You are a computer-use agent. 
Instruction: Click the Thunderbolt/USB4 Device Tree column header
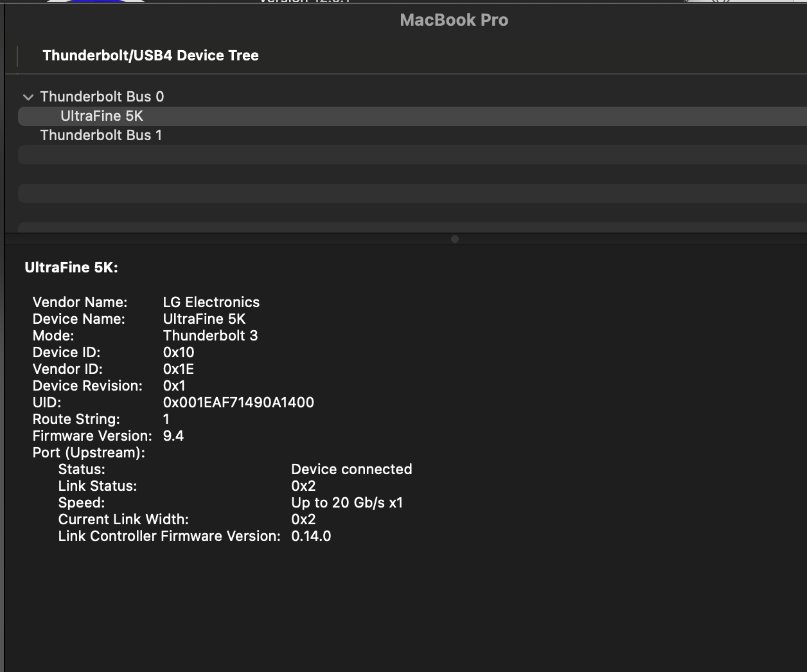pos(150,55)
